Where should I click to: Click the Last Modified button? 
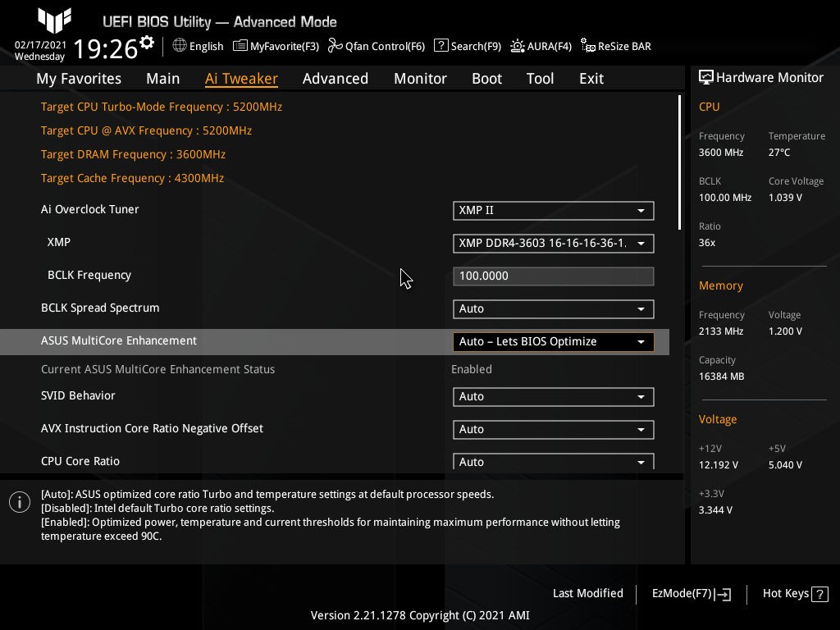(x=587, y=594)
